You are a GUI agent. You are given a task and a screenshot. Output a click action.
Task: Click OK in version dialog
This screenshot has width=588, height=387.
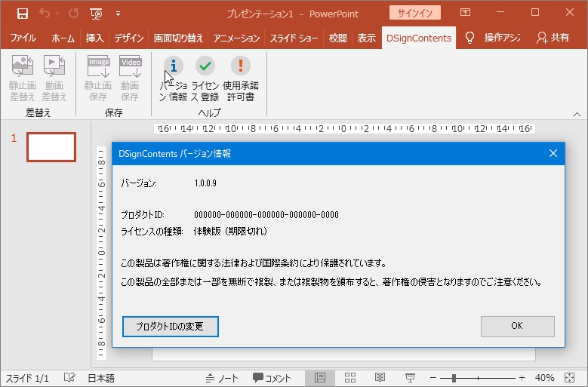point(517,326)
